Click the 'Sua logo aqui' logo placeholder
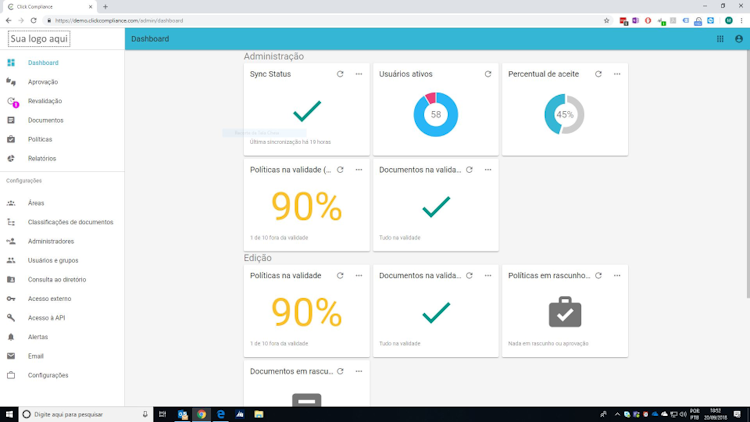The image size is (750, 422). tap(39, 39)
